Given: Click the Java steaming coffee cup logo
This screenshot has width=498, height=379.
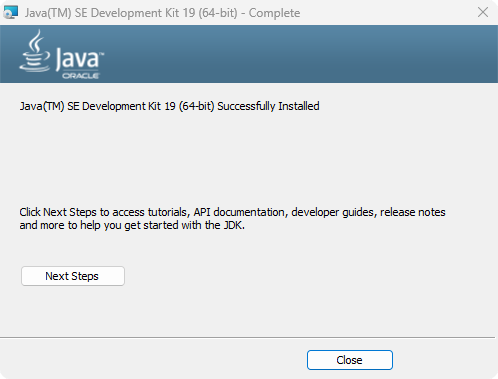Looking at the screenshot, I should pos(35,51).
